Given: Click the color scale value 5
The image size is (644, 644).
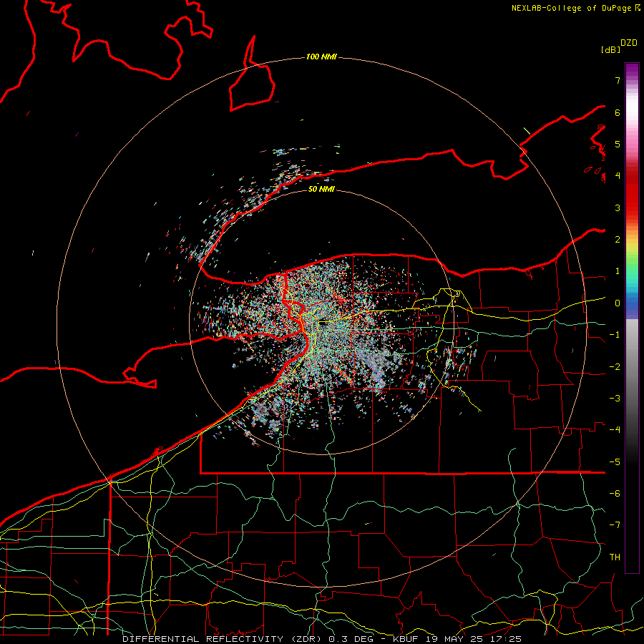Looking at the screenshot, I should [x=618, y=144].
